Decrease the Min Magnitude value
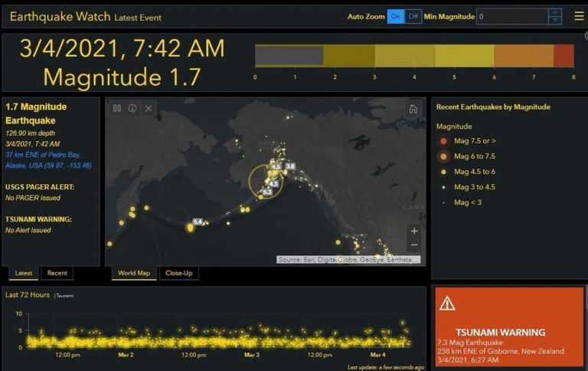 coord(555,20)
